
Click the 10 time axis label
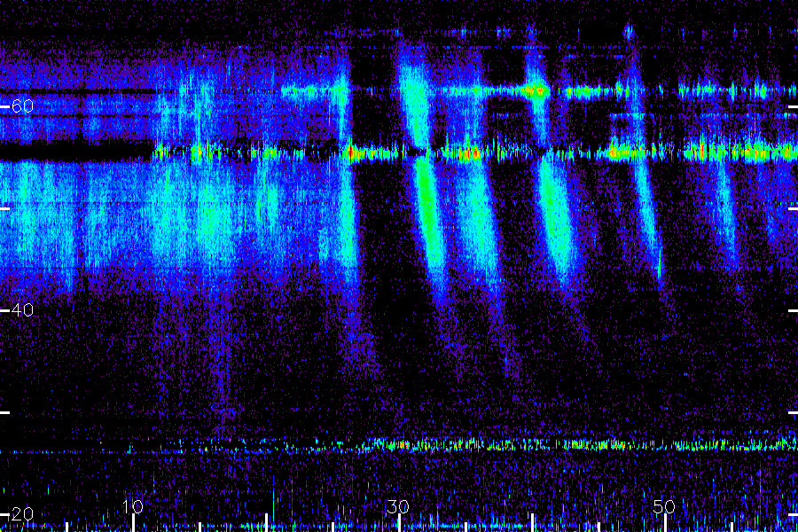point(132,506)
